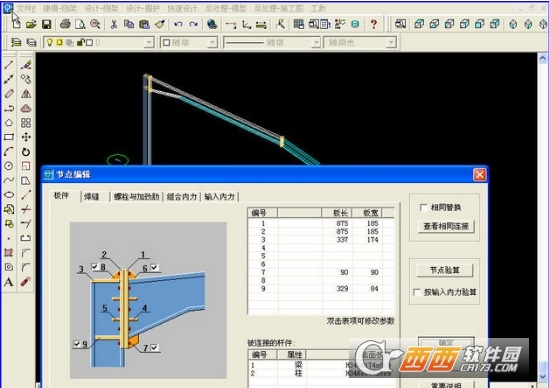This screenshot has width=549, height=388.
Task: Switch to the 焊缝 tab
Action: [91, 197]
